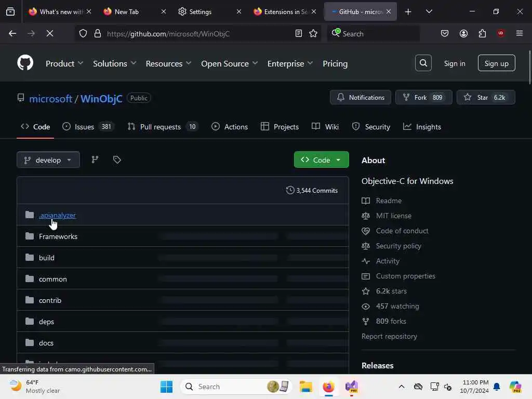Stop page loading with the X icon
532x399 pixels.
(49, 34)
